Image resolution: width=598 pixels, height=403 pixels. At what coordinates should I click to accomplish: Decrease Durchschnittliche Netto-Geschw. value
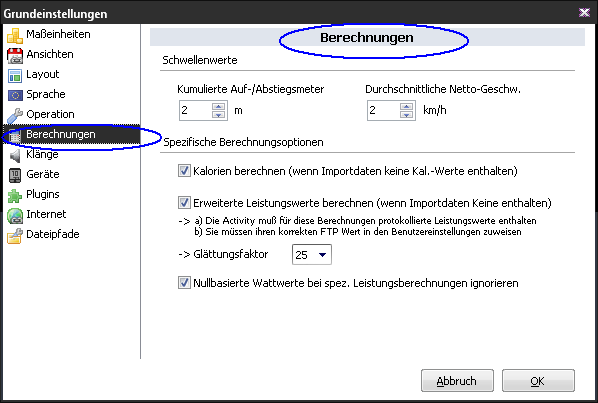coord(407,115)
